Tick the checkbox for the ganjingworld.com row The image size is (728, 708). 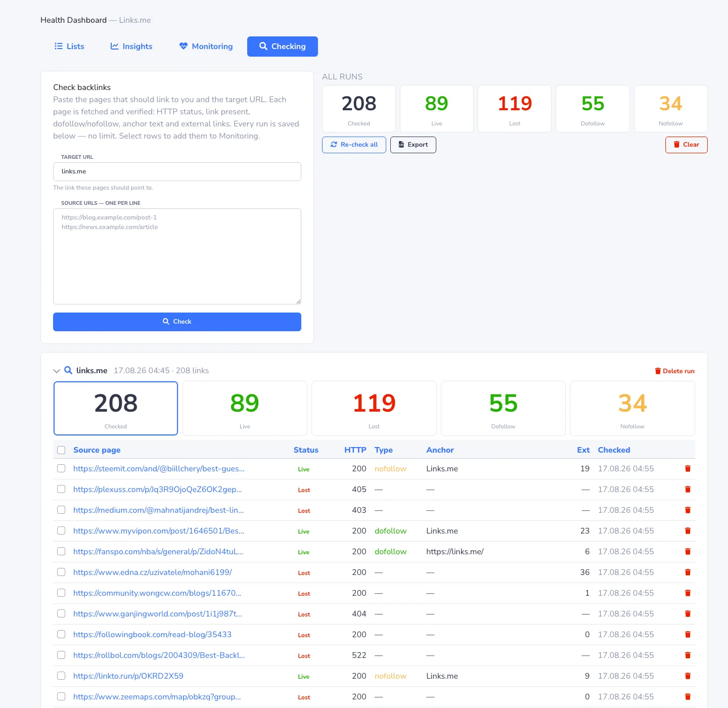click(61, 613)
